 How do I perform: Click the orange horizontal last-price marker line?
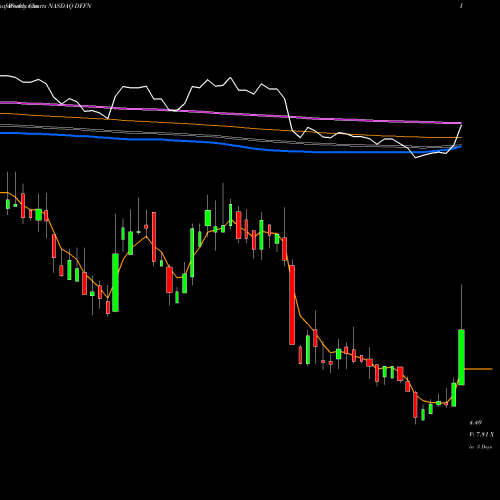pos(478,369)
